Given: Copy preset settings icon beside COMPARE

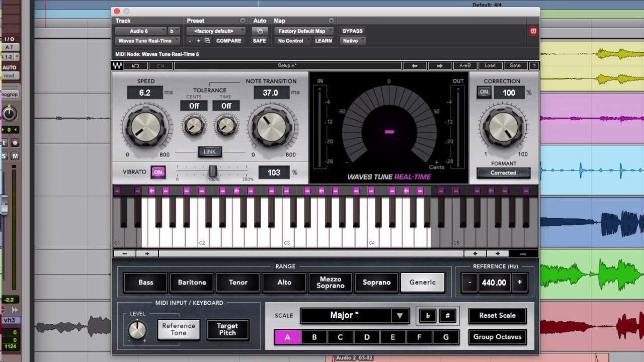Looking at the screenshot, I should click(x=207, y=41).
